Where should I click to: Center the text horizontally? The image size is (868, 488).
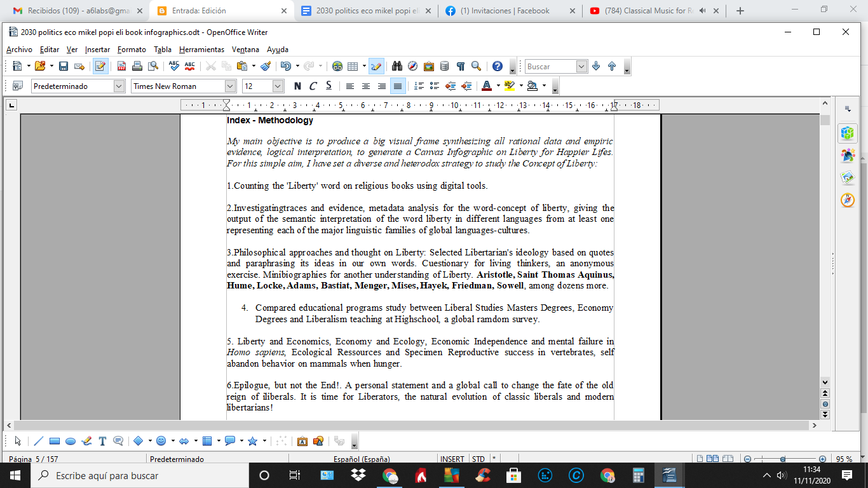point(366,86)
